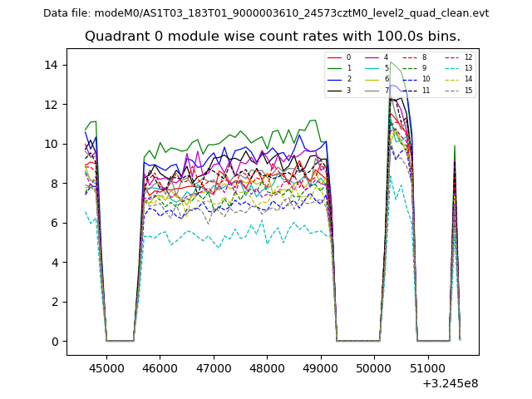
Task: Click the x-axis tick label 45000
Action: pos(106,367)
